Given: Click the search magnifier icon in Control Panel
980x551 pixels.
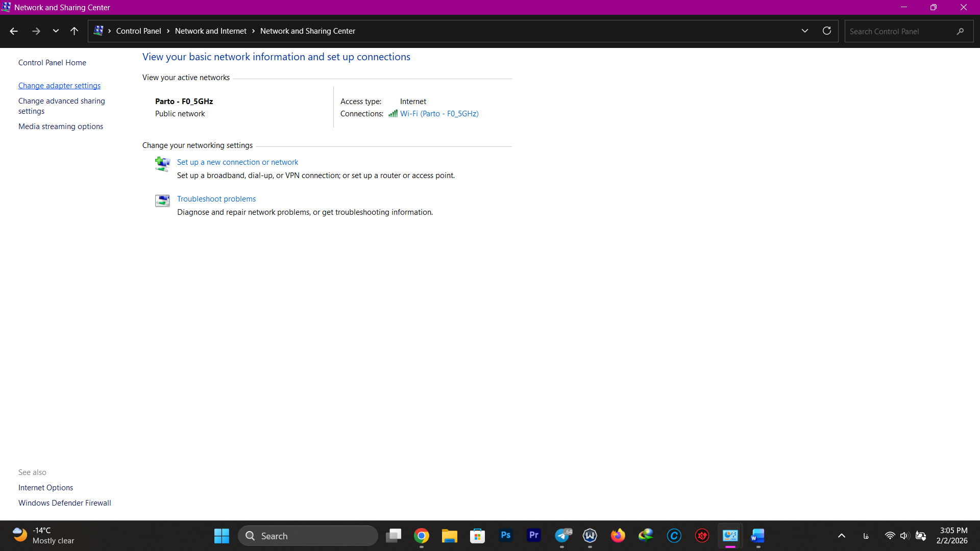Looking at the screenshot, I should (960, 31).
